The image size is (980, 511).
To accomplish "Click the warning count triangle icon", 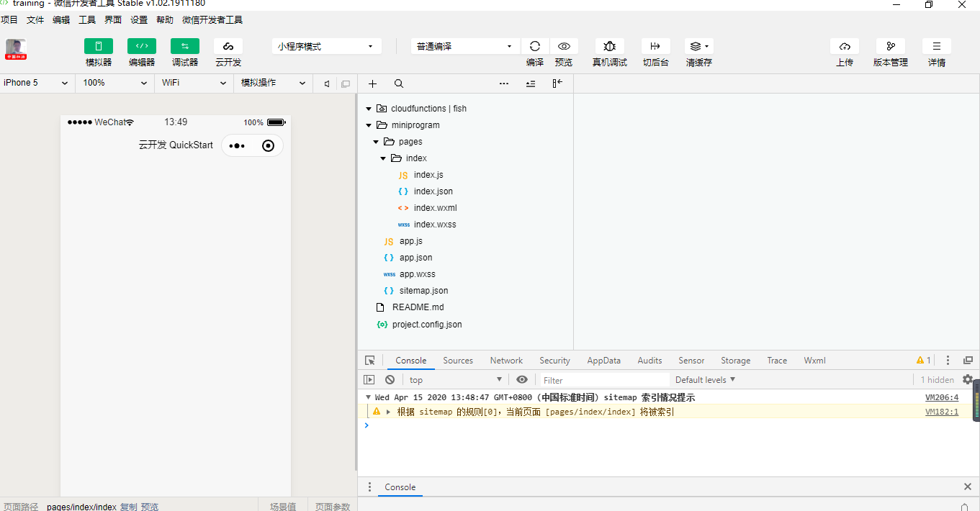I will (x=920, y=361).
